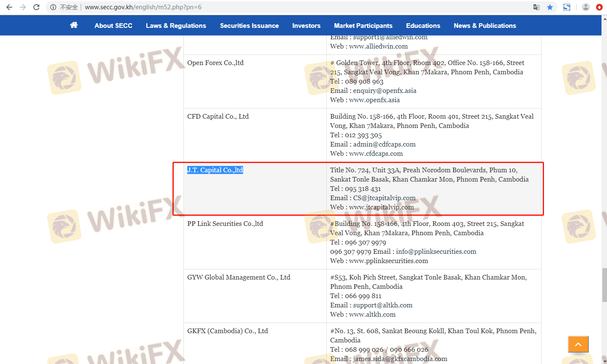Open the site security info icon

click(x=53, y=7)
